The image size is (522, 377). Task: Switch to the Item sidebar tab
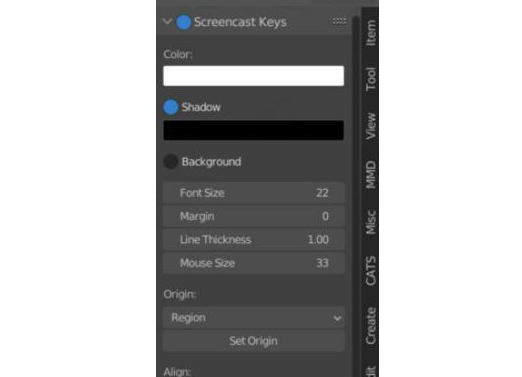coord(371,33)
